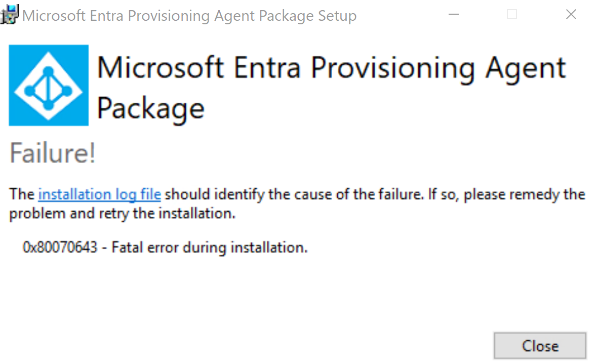Click the word "The" before the log link
This screenshot has height=364, width=599.
coord(22,194)
